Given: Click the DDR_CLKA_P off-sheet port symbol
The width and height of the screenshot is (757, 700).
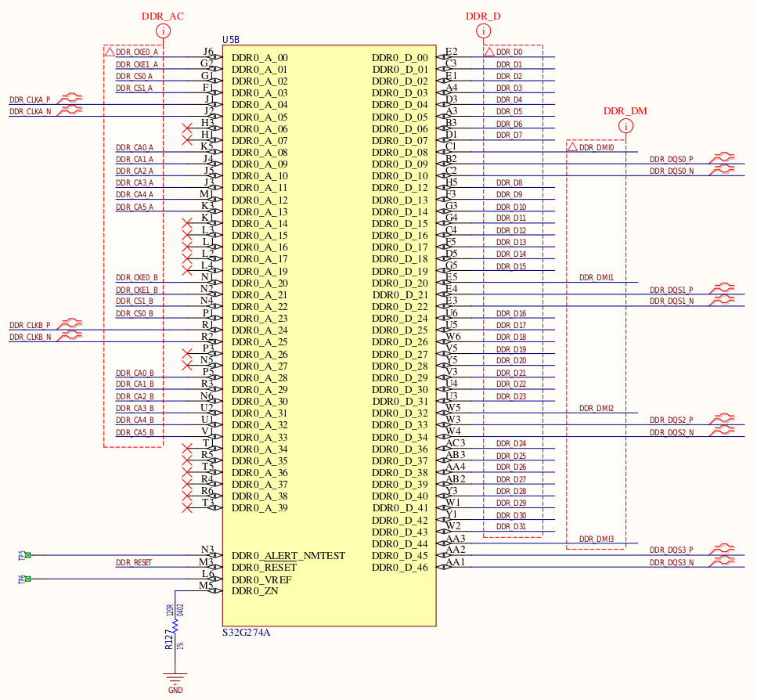Looking at the screenshot, I should (70, 99).
